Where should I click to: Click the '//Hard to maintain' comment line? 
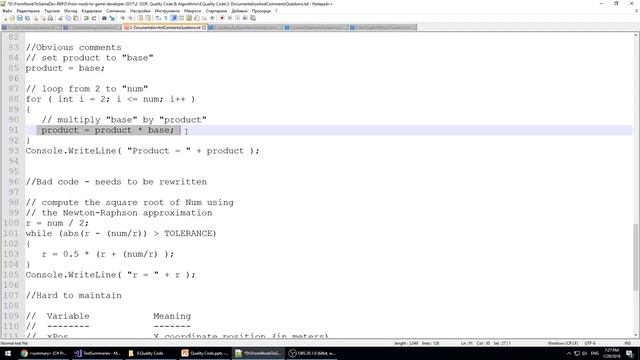coord(73,296)
